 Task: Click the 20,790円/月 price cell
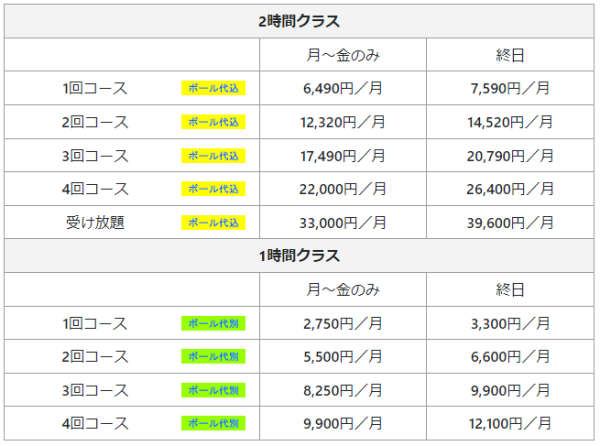[510, 156]
